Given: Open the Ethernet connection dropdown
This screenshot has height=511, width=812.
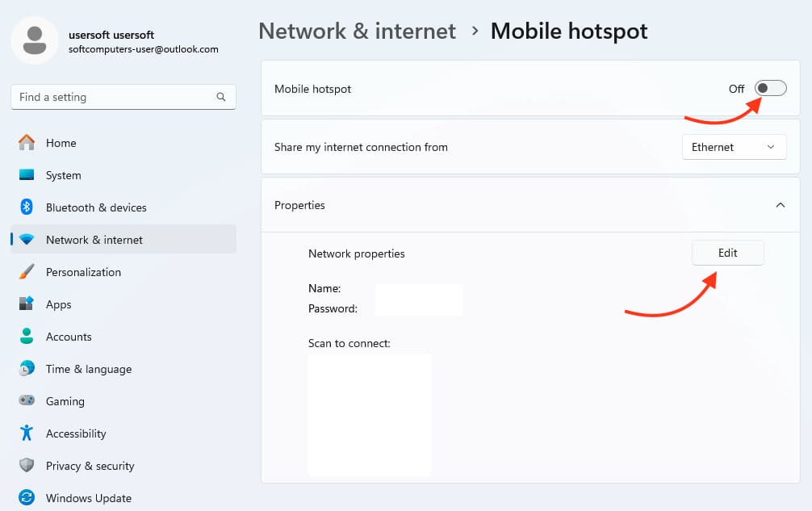Looking at the screenshot, I should 734,147.
